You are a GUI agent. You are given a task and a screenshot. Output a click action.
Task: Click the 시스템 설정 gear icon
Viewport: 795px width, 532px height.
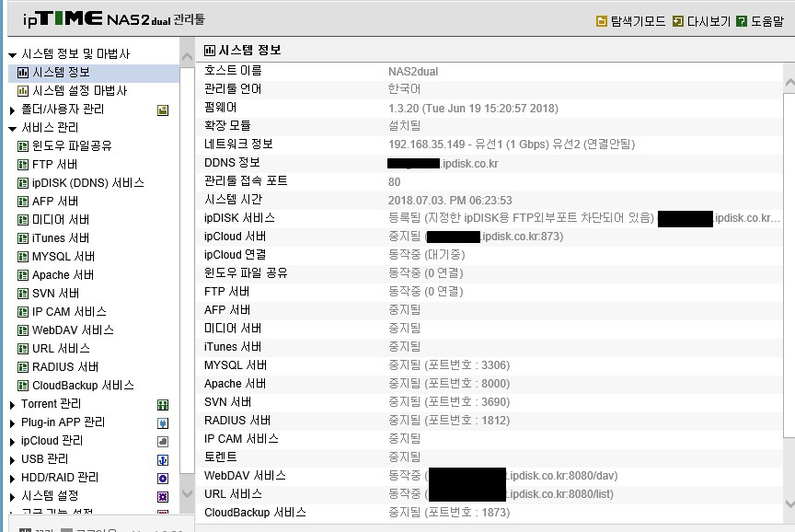pos(163,496)
